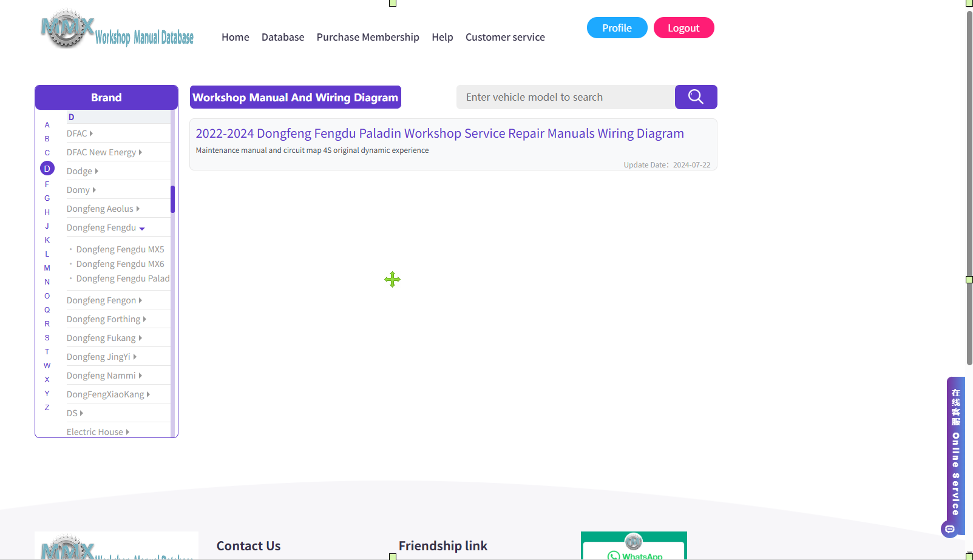The width and height of the screenshot is (973, 560).
Task: Click the brand list scrollbar thumb
Action: (172, 200)
